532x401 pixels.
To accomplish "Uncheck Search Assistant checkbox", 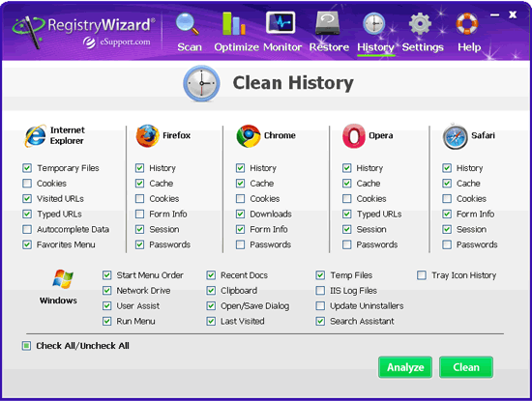I will click(320, 322).
